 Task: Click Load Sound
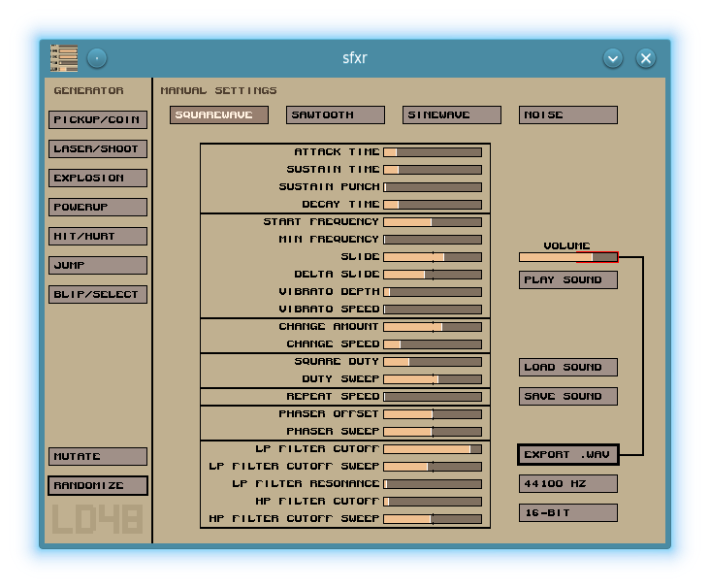(x=568, y=367)
